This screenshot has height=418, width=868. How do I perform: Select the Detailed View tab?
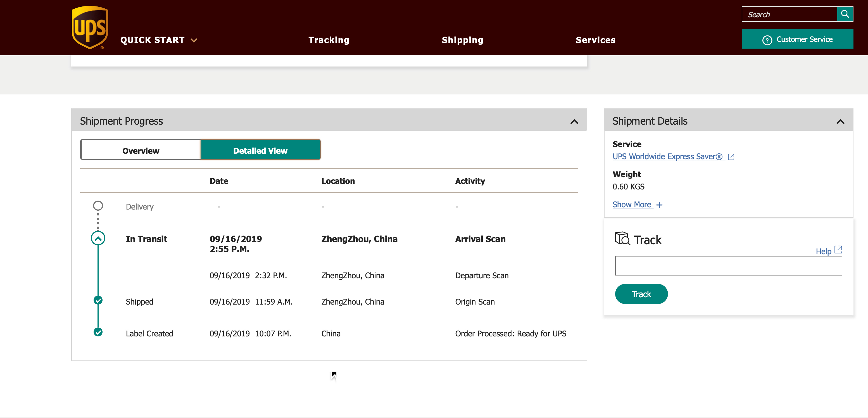(x=260, y=150)
